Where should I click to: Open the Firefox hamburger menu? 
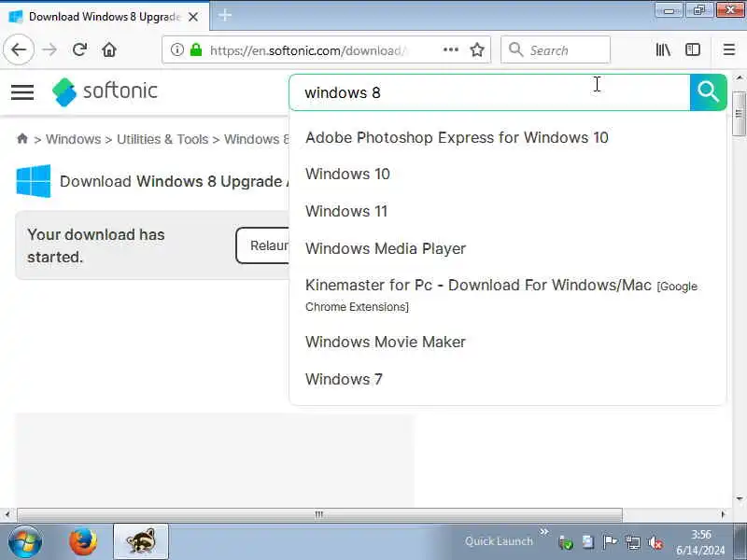click(729, 49)
